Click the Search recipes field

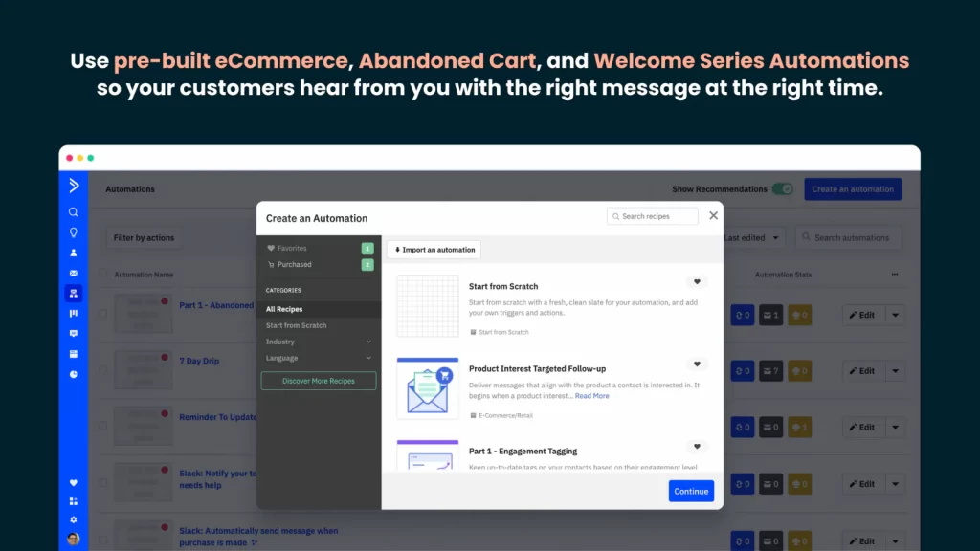[653, 216]
